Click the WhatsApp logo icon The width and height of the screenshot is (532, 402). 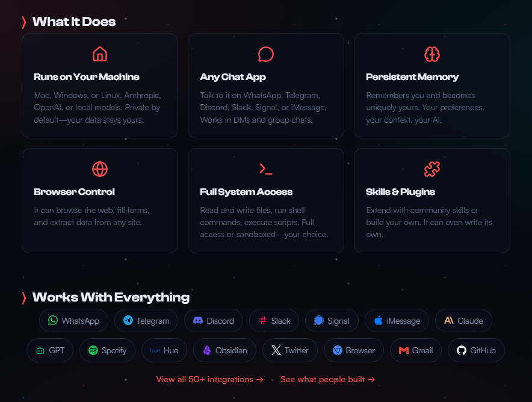coord(53,321)
